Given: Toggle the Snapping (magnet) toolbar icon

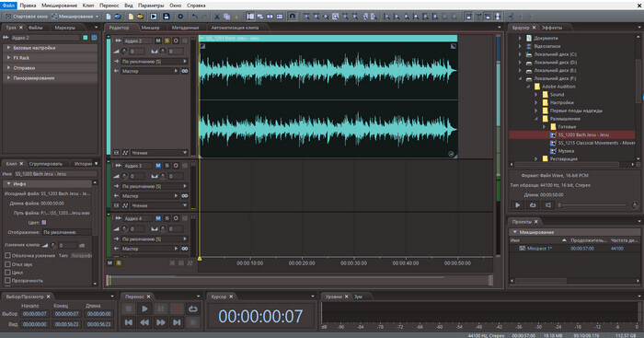Looking at the screenshot, I should (x=292, y=17).
